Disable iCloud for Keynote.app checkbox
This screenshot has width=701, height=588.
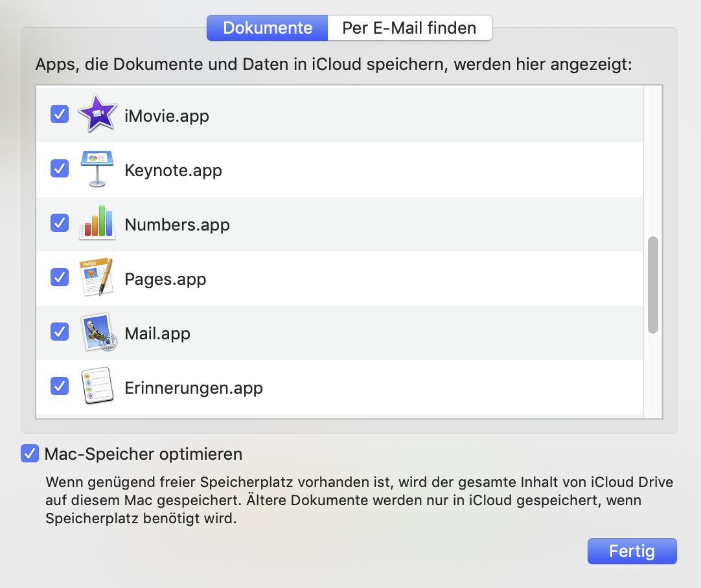pos(60,169)
